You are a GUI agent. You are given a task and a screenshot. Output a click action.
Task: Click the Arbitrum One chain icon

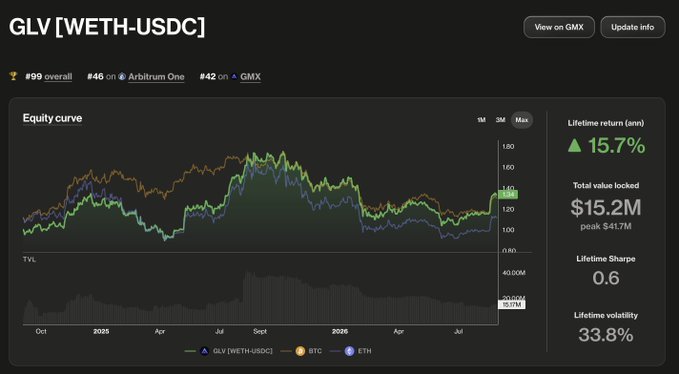coord(122,77)
